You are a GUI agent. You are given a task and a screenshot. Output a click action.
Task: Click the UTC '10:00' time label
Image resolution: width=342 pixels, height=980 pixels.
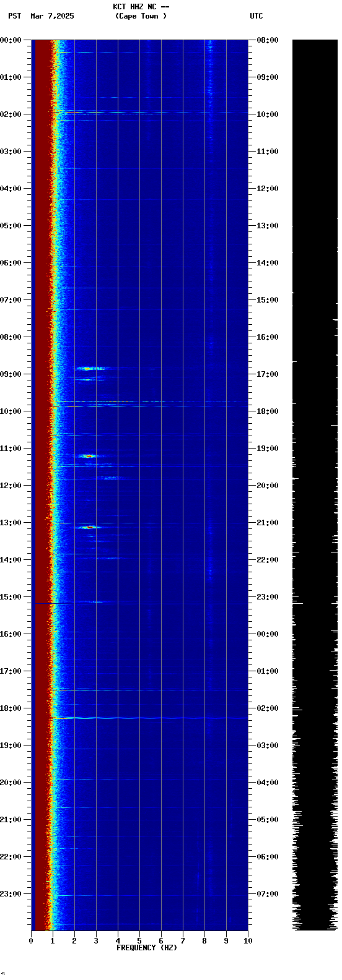click(x=267, y=114)
